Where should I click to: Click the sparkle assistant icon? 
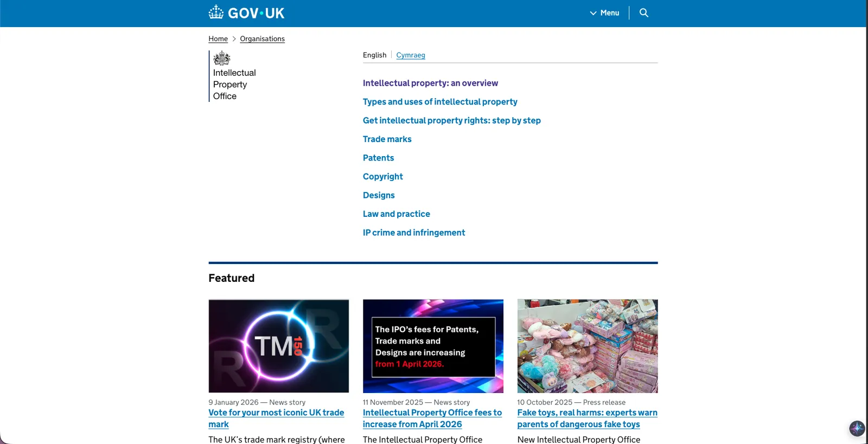pyautogui.click(x=857, y=428)
